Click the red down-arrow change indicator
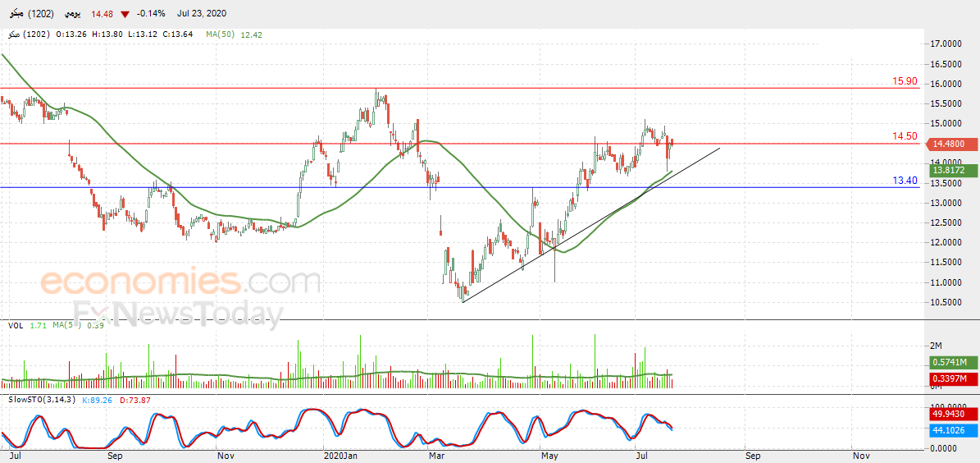Viewport: 980px width, 463px height. pos(125,14)
